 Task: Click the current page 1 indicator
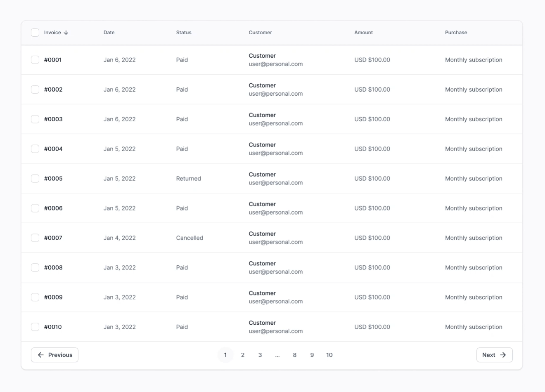225,355
